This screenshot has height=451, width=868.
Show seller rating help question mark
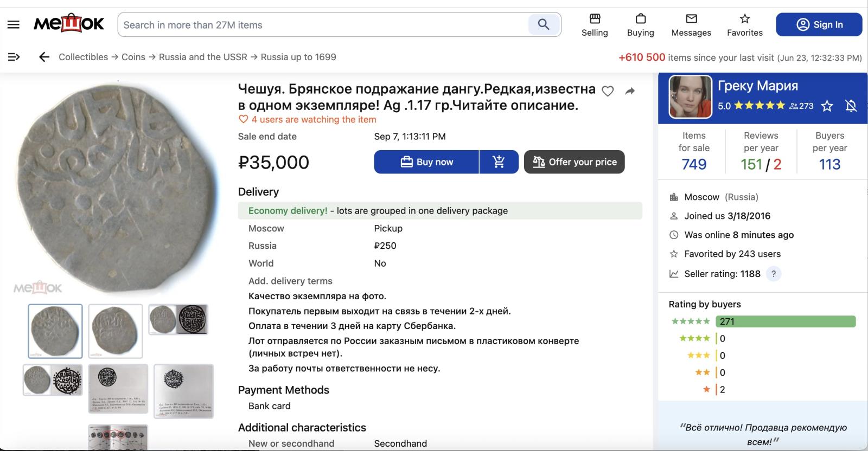click(774, 274)
